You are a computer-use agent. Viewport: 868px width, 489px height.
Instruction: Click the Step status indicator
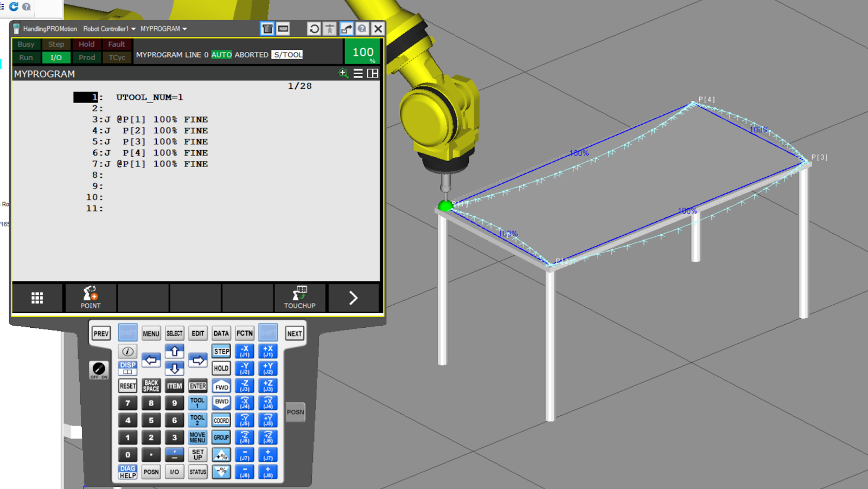pyautogui.click(x=56, y=44)
